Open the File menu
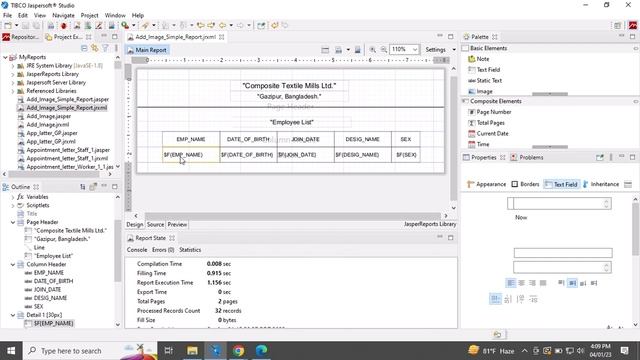This screenshot has height=360, width=640. click(x=7, y=15)
